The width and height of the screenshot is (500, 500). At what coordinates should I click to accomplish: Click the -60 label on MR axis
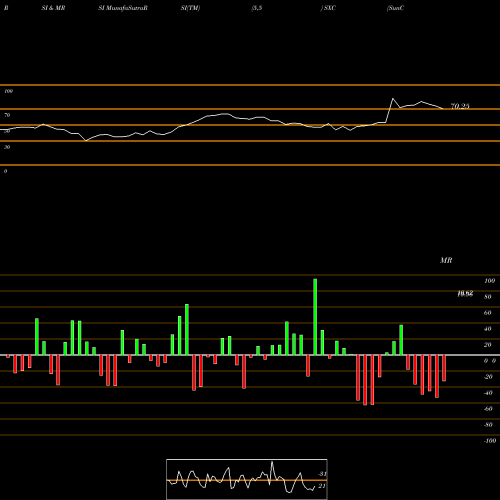(488, 409)
